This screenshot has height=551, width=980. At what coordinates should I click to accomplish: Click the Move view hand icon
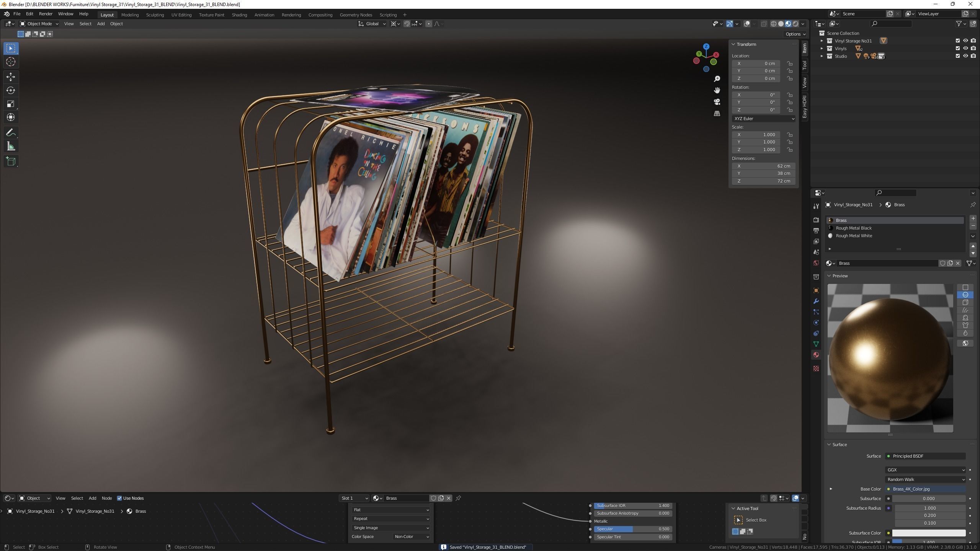pos(717,90)
